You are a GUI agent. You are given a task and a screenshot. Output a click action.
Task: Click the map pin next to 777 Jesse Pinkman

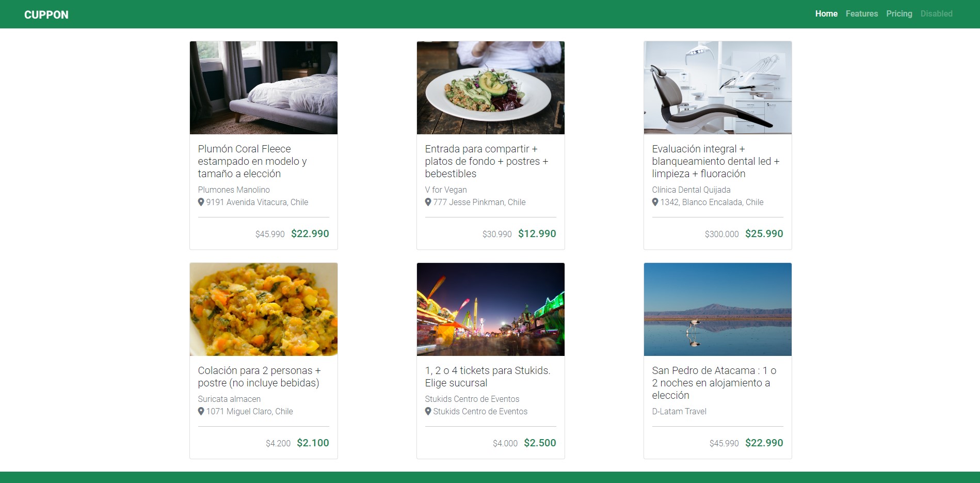coord(428,202)
